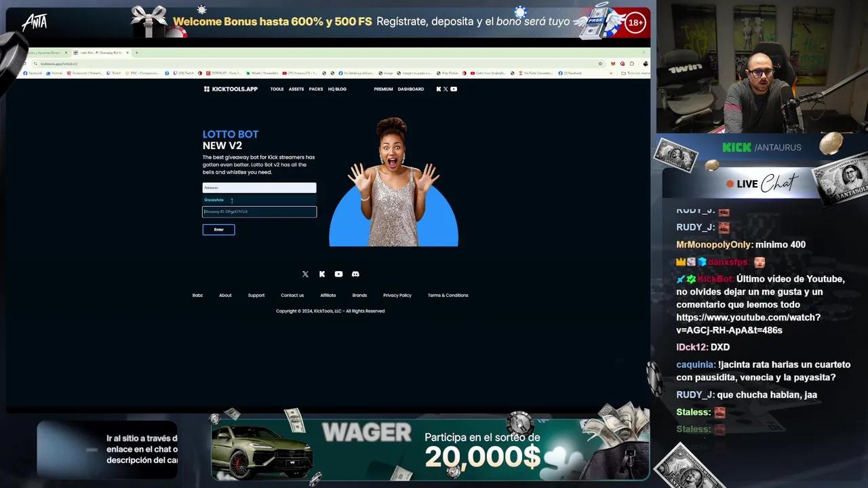Open the Contact us link in the footer
Viewport: 868px width, 488px height.
[292, 296]
